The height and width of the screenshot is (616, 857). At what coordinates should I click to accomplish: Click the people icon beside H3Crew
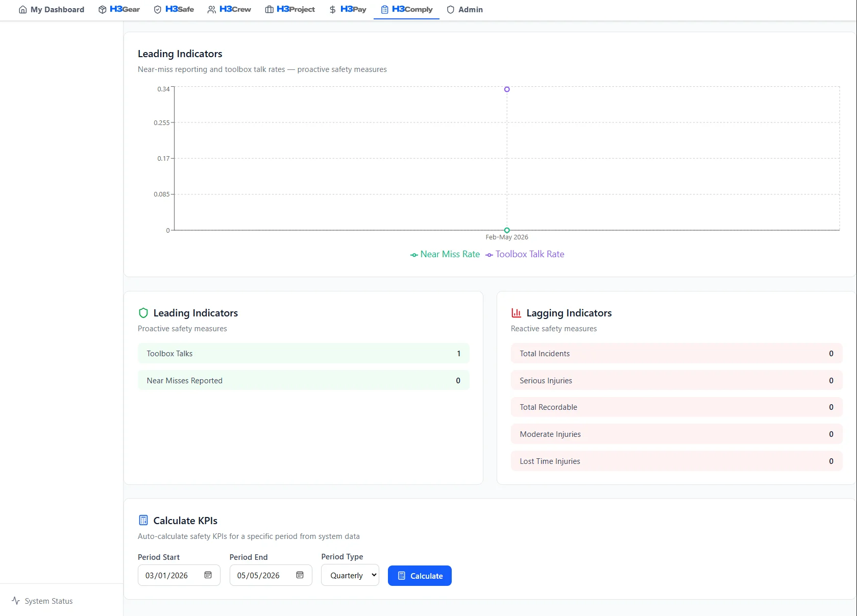[212, 10]
